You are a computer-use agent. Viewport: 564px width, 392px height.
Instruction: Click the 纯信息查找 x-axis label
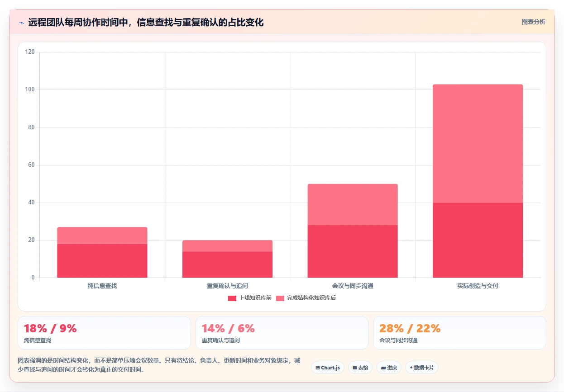point(102,286)
